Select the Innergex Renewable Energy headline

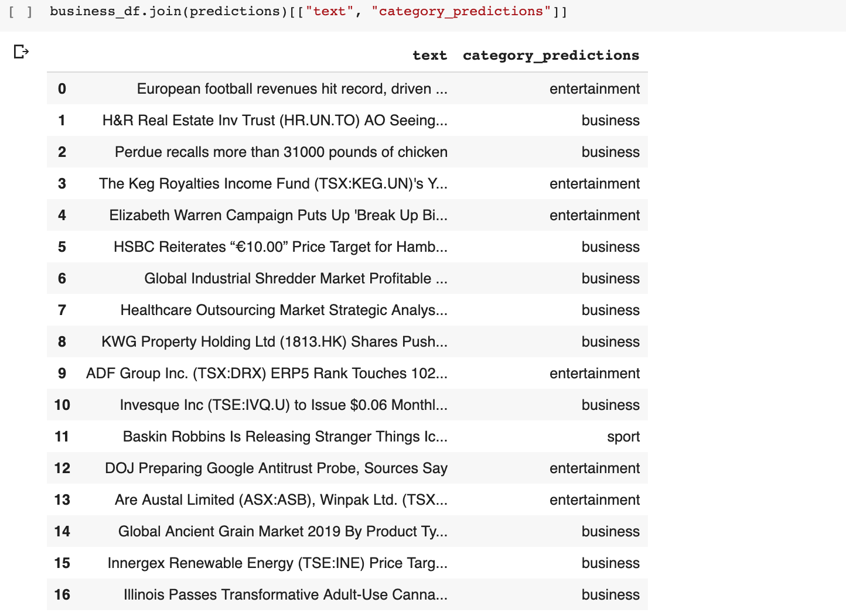(x=277, y=563)
